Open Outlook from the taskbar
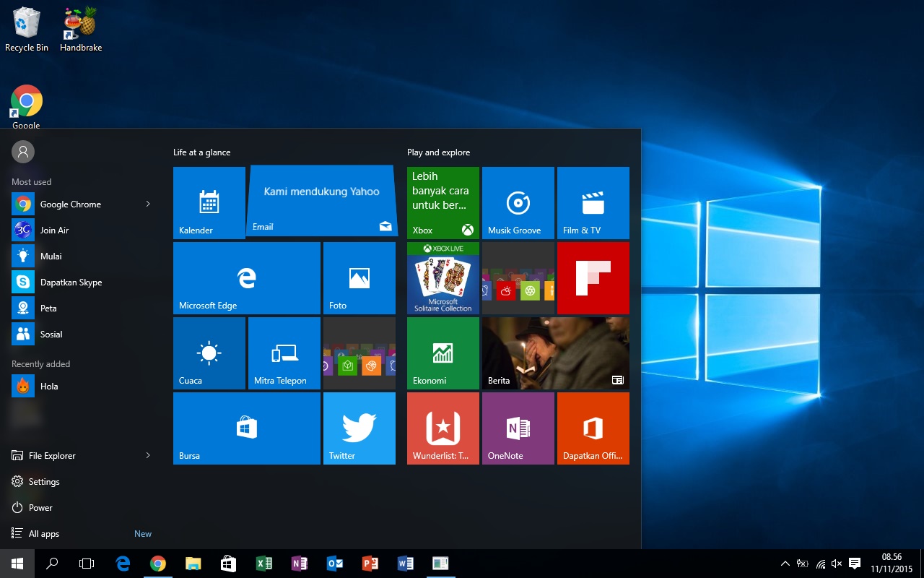Image resolution: width=924 pixels, height=578 pixels. pyautogui.click(x=334, y=563)
